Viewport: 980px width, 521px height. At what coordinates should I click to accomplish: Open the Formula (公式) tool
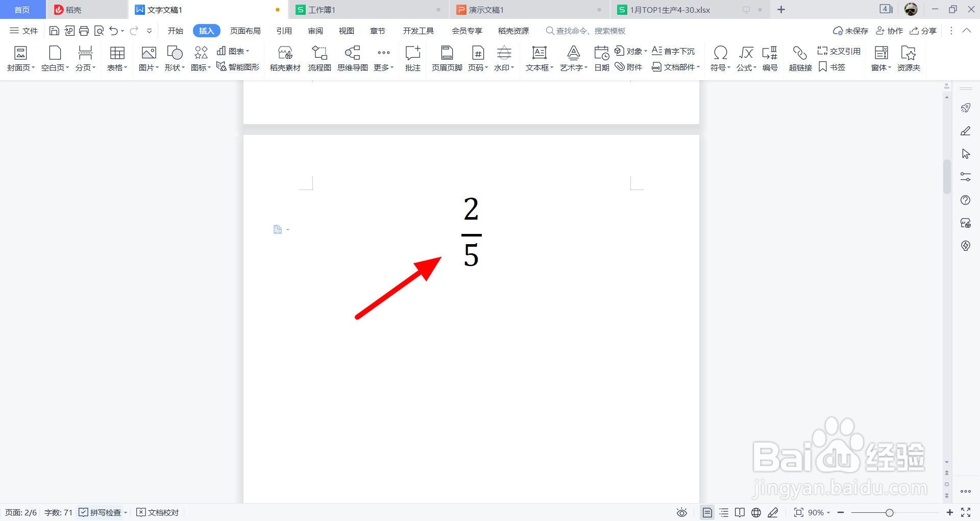coord(746,58)
